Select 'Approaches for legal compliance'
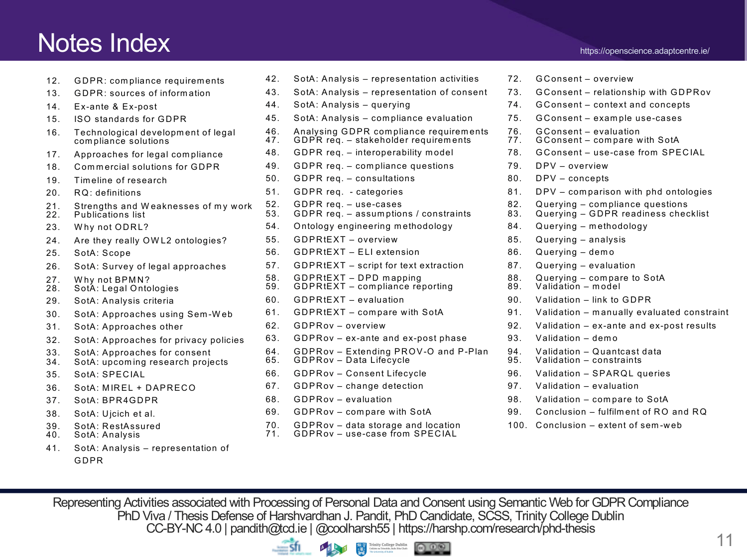This screenshot has width=747, height=560. [148, 154]
